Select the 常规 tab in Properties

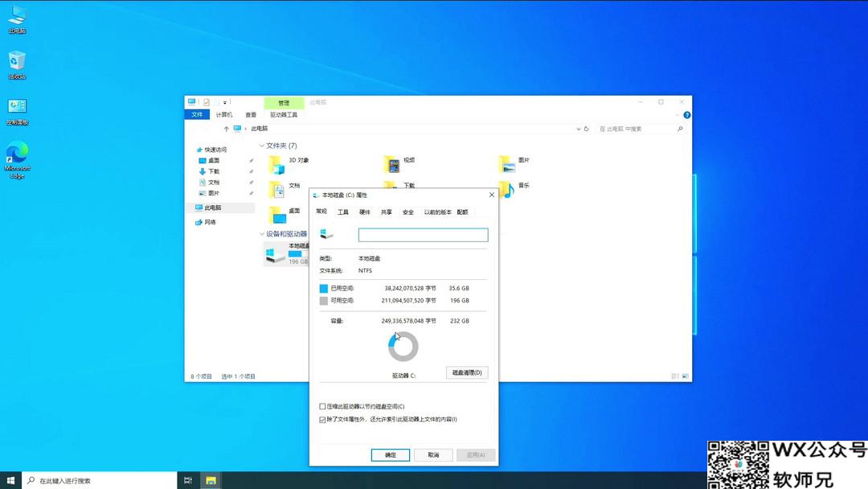[x=321, y=212]
